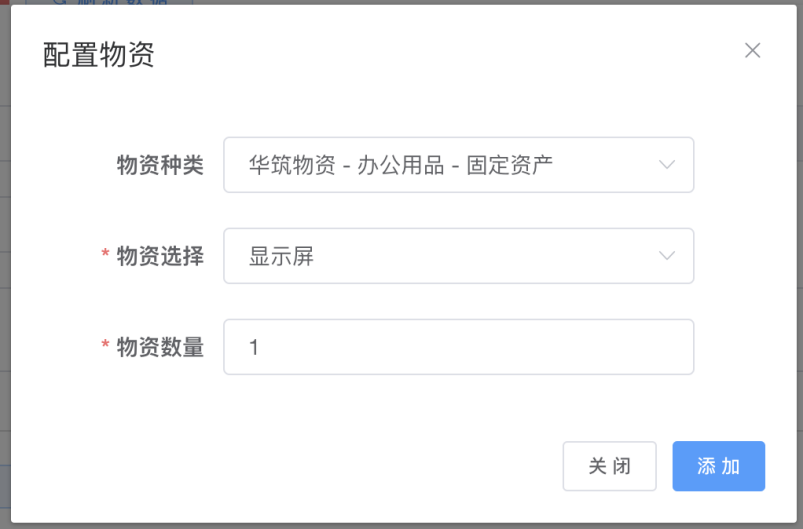Click the 华筑物资 - 办公用品 - 固定资产 selection text
The width and height of the screenshot is (803, 529).
(x=400, y=165)
